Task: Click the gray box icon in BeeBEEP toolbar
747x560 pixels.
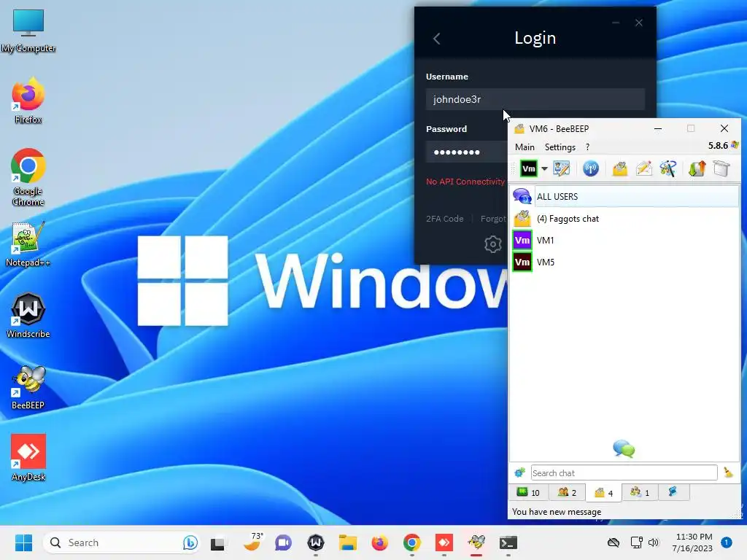Action: pyautogui.click(x=721, y=168)
